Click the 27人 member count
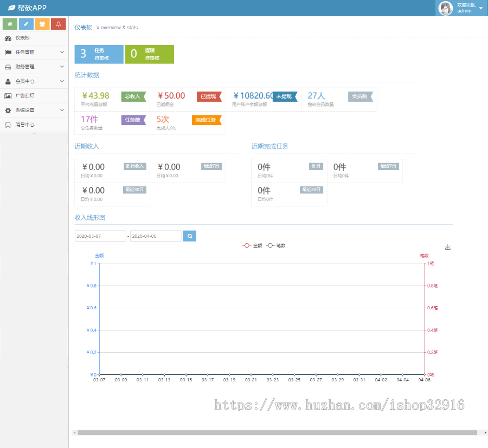Viewport: 488px width, 448px height. tap(316, 96)
